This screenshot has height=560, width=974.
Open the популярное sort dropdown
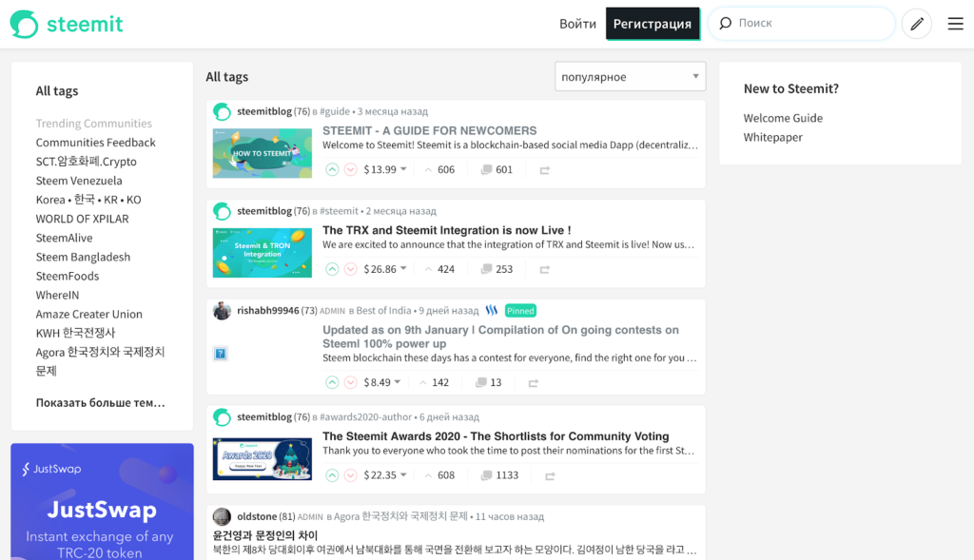tap(630, 77)
